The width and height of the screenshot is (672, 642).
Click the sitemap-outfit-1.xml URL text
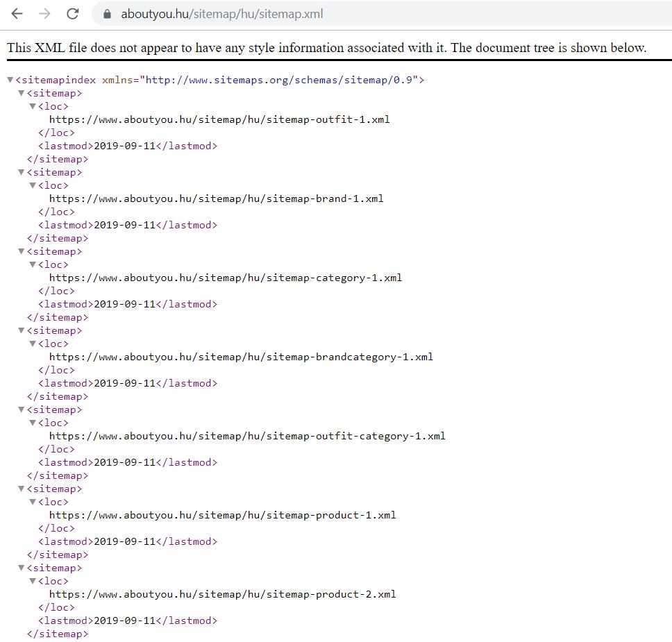coord(219,119)
